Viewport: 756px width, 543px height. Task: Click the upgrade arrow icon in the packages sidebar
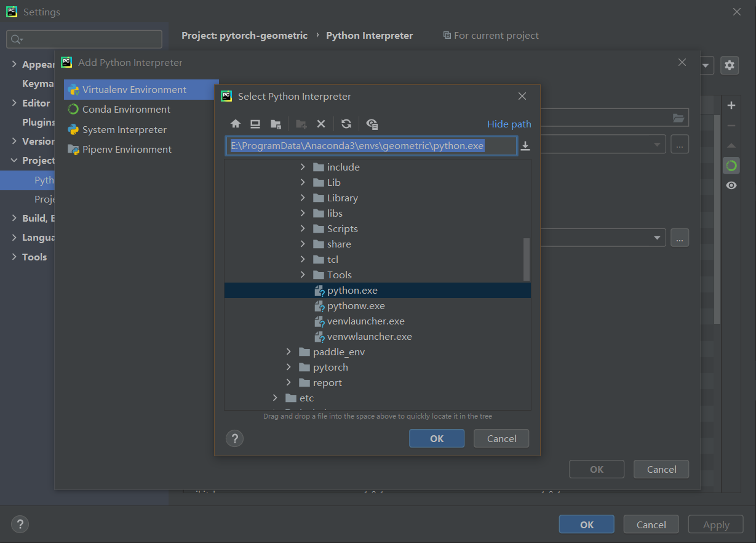pyautogui.click(x=731, y=145)
